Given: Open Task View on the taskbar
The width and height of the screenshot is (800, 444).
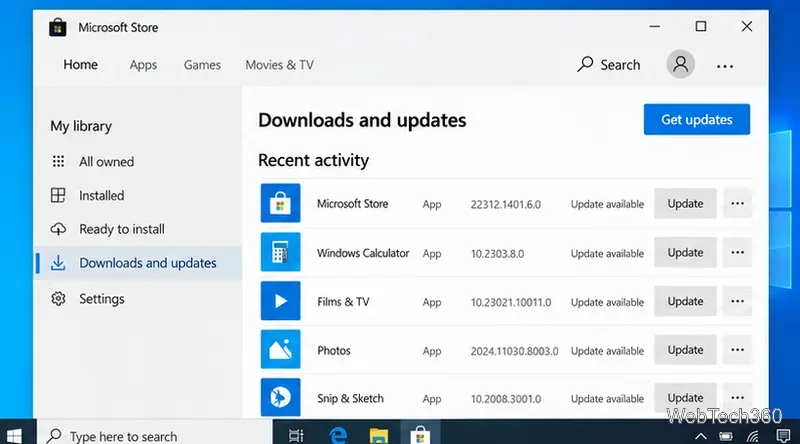Looking at the screenshot, I should [x=296, y=435].
